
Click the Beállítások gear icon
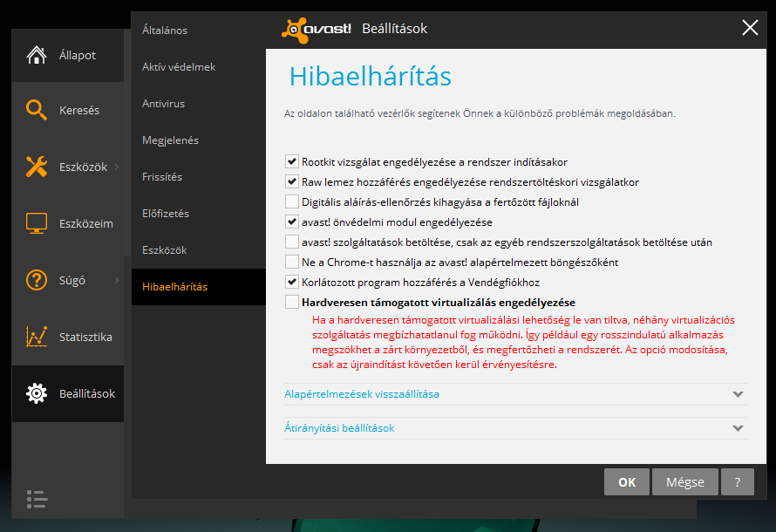coord(37,393)
